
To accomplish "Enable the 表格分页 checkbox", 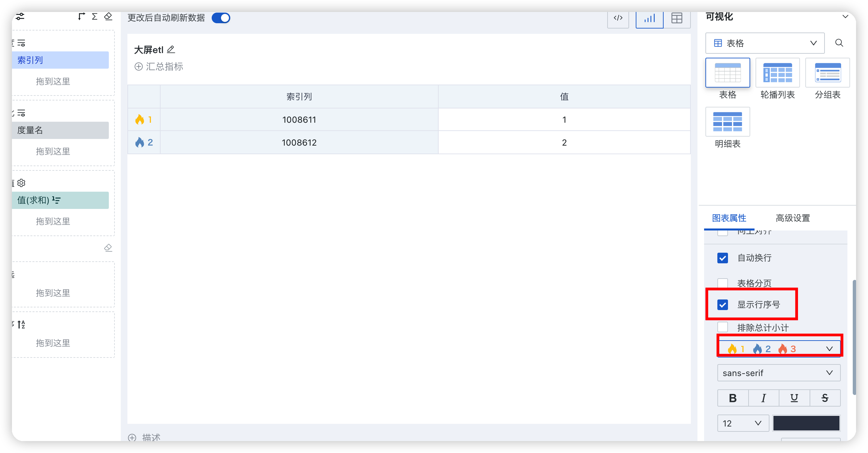I will (x=722, y=283).
